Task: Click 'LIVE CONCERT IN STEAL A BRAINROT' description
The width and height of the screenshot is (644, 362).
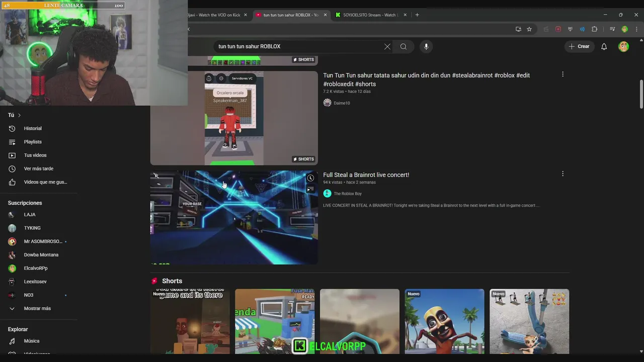Action: 431,206
